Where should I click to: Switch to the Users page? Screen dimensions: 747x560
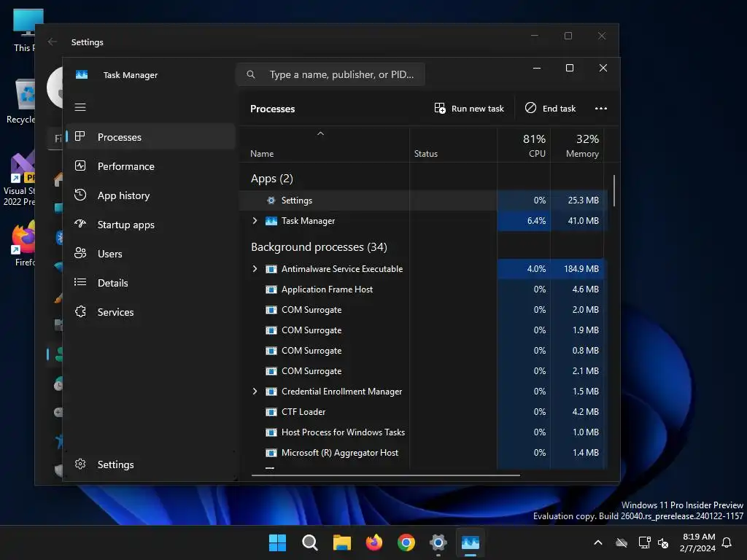(x=150, y=253)
